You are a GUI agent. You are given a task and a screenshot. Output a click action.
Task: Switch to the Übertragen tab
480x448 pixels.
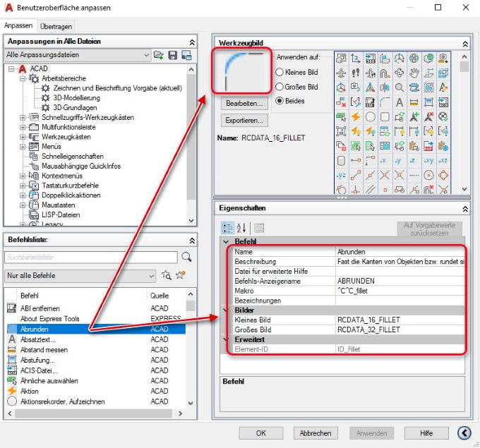54,25
